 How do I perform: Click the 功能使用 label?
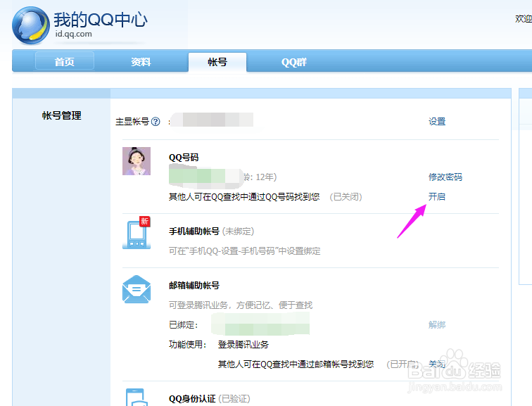(x=188, y=345)
